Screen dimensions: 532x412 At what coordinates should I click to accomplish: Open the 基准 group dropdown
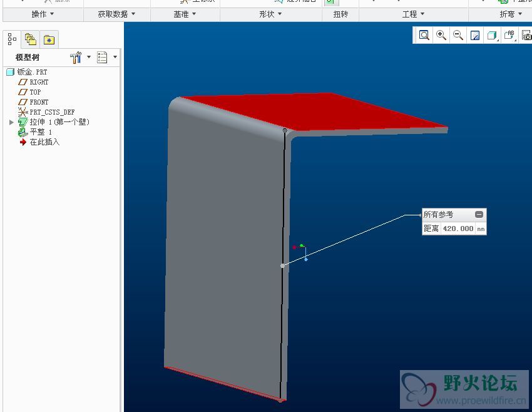pos(185,14)
